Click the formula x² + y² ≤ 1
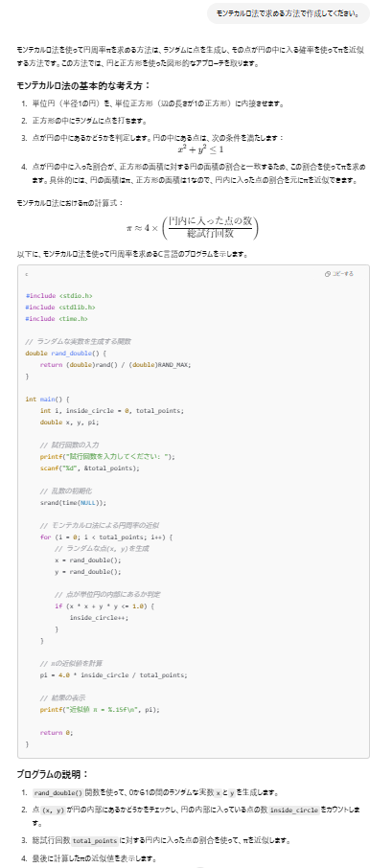Viewport: 392px width, 868px height. (x=200, y=149)
